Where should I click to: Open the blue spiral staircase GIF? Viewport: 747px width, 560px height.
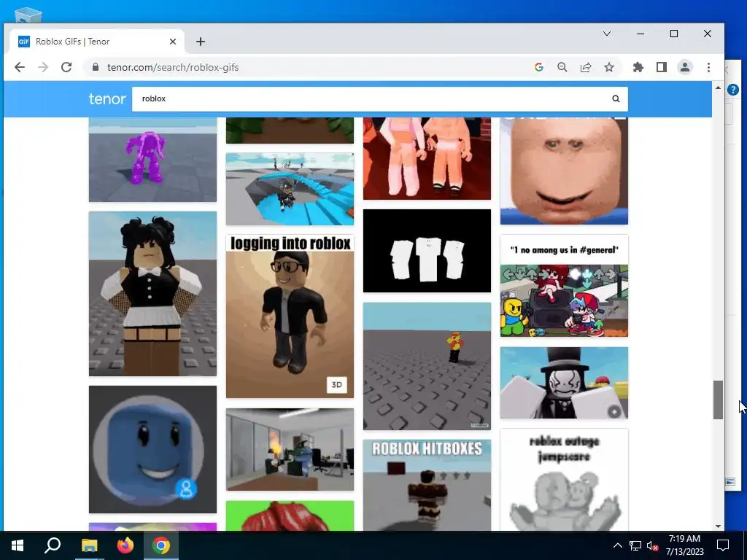click(x=290, y=189)
